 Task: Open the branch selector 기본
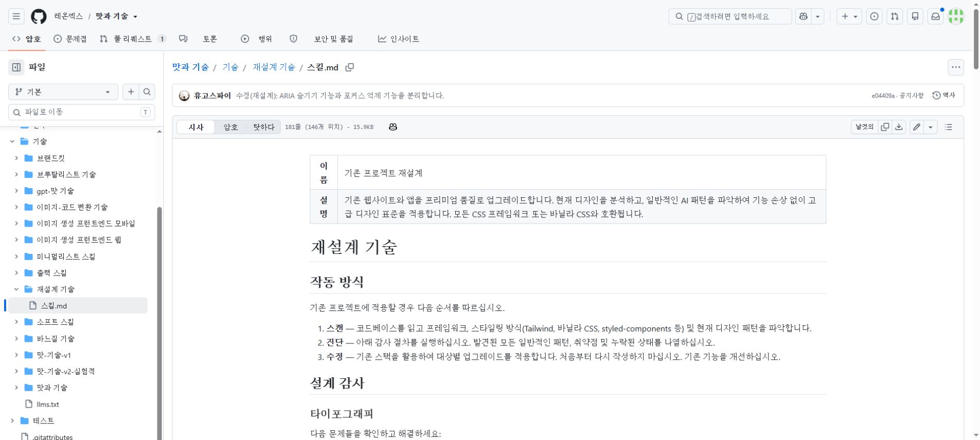(x=63, y=91)
